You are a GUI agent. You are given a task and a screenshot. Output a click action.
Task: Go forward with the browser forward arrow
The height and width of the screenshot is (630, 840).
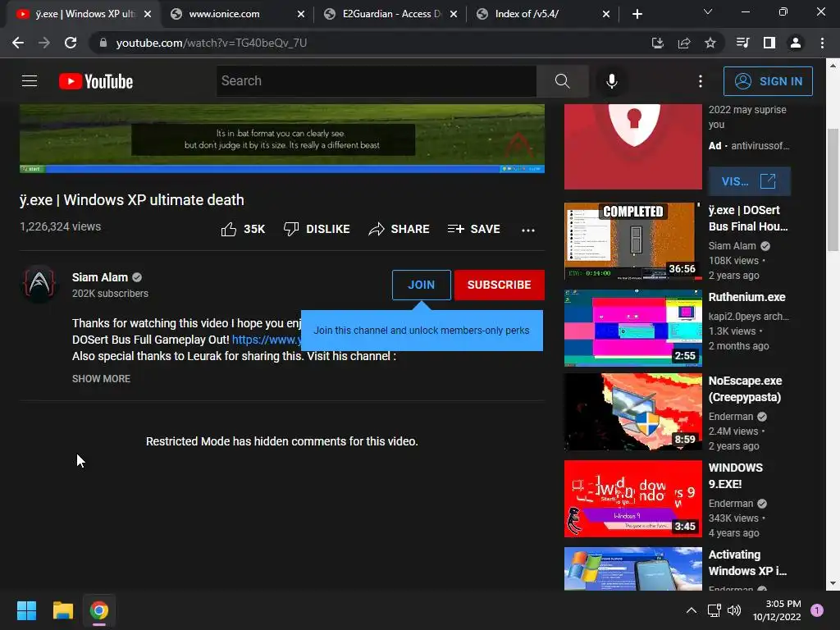click(x=44, y=43)
